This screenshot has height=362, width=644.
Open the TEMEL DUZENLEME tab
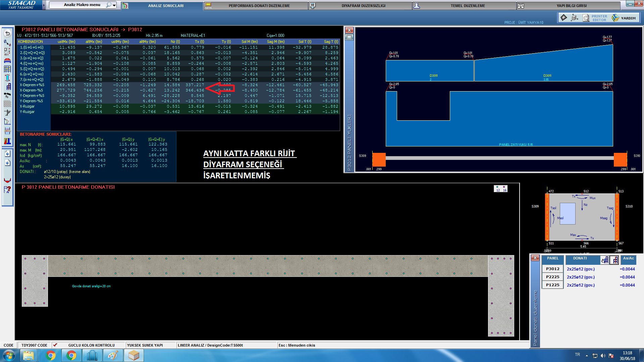[468, 6]
